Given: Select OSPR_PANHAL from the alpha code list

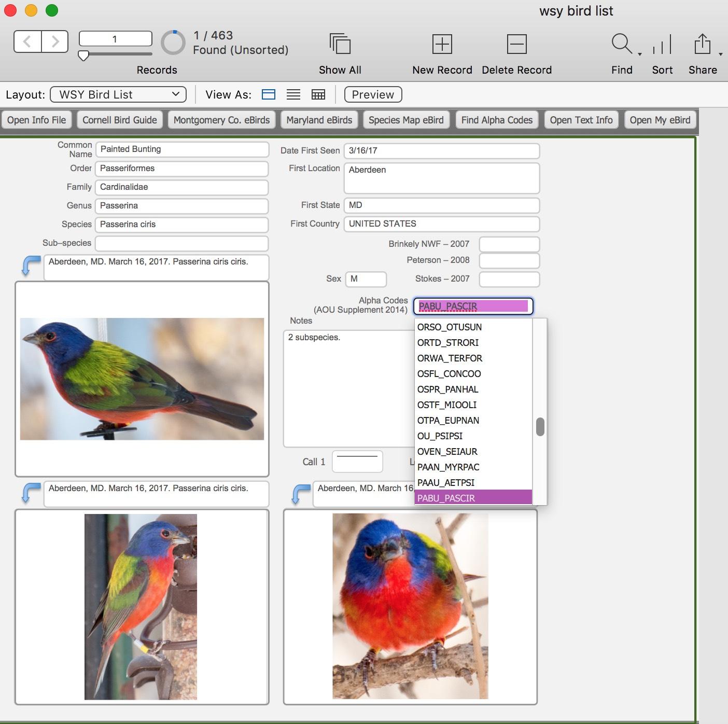Looking at the screenshot, I should pos(447,389).
